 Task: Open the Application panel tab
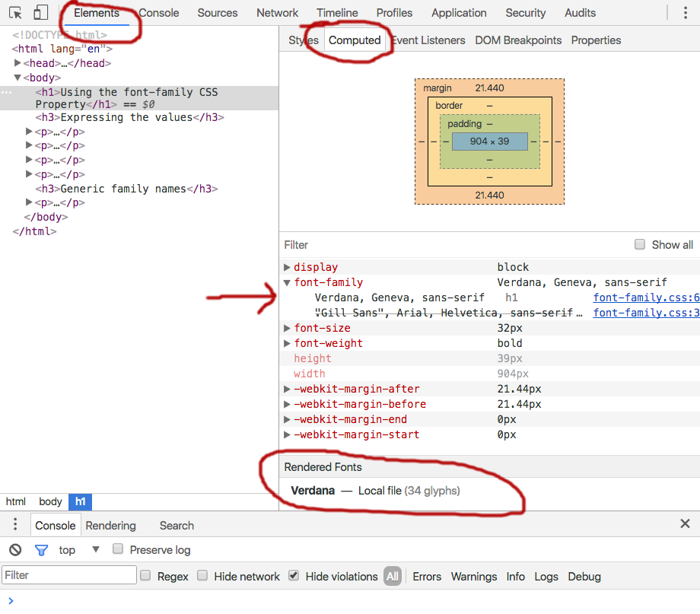pos(459,13)
